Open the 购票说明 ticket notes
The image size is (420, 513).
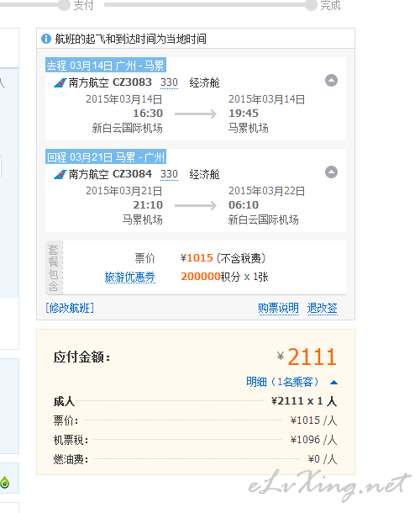tap(279, 308)
